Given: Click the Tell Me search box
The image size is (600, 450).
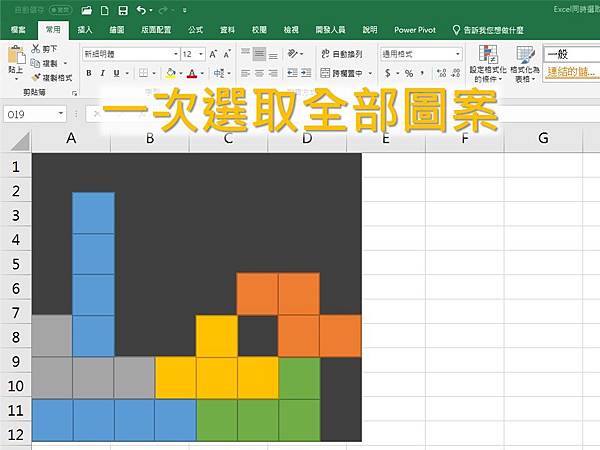Looking at the screenshot, I should pos(489,30).
